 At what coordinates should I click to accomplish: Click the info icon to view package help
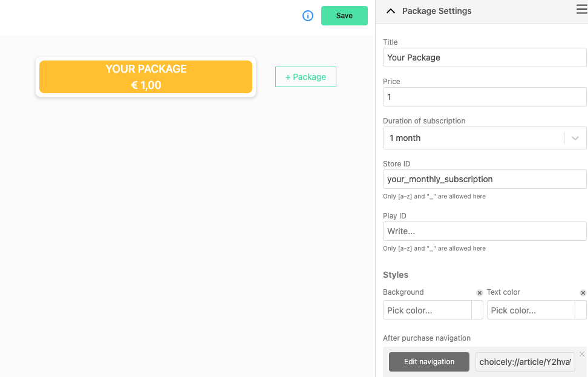click(308, 16)
